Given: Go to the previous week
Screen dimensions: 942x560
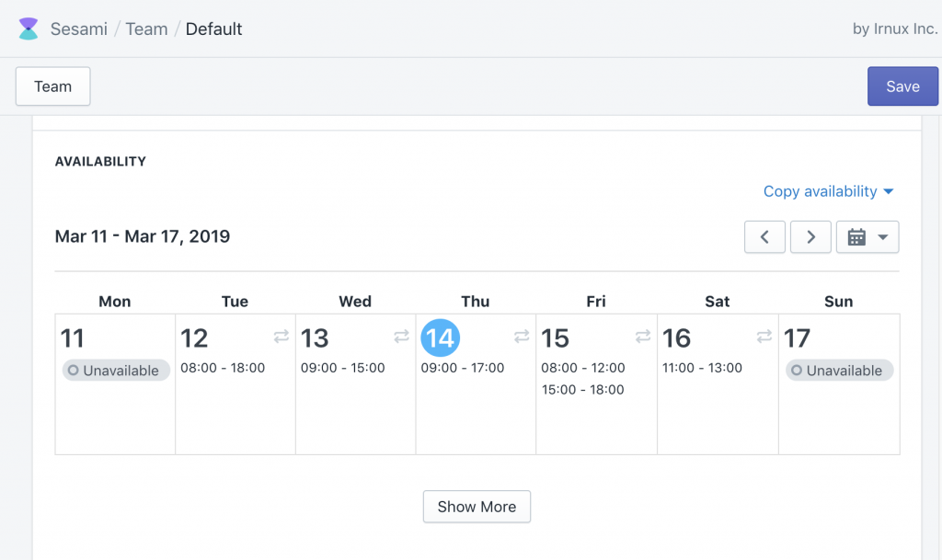Looking at the screenshot, I should click(x=764, y=237).
